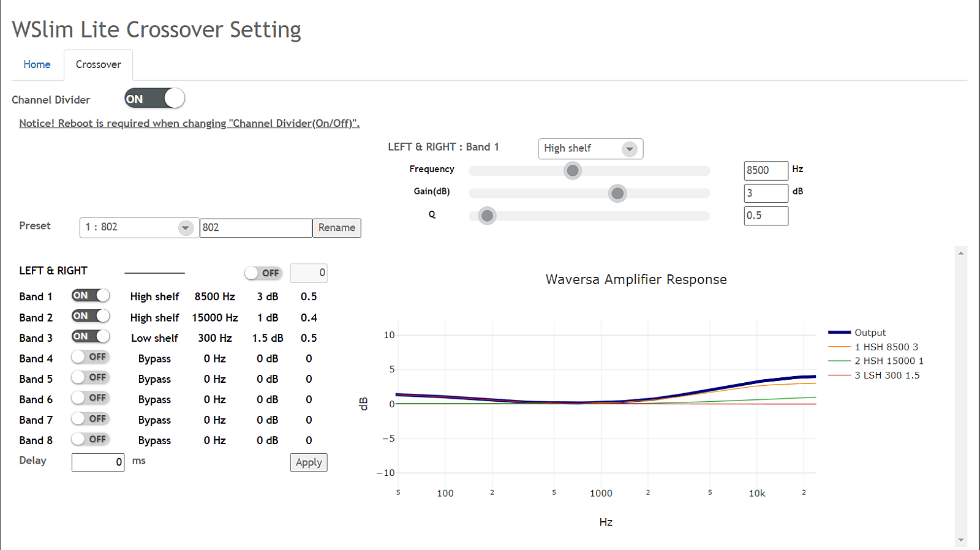980x550 pixels.
Task: Click the Band 5 row label
Action: click(x=36, y=379)
